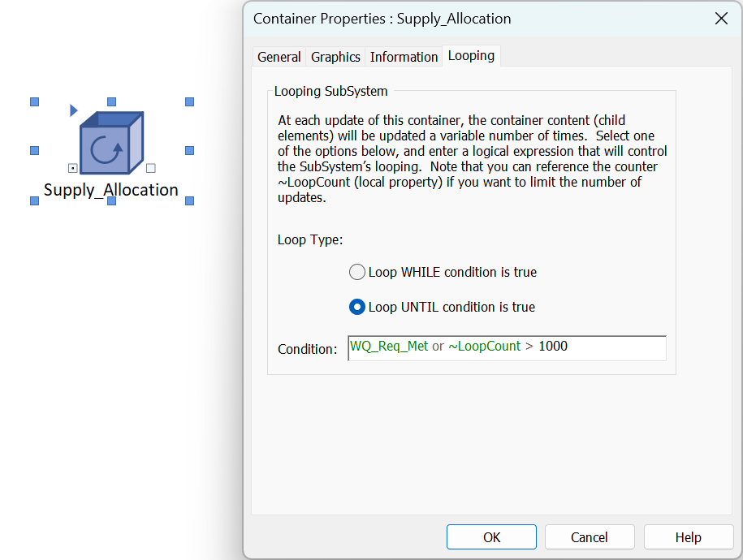The image size is (743, 560).
Task: Confirm with the OK button
Action: (x=491, y=536)
